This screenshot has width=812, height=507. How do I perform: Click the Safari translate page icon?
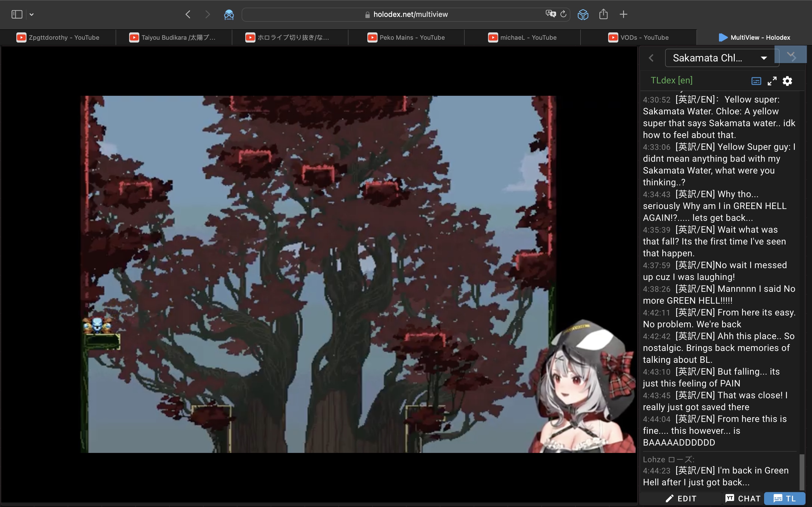click(550, 14)
